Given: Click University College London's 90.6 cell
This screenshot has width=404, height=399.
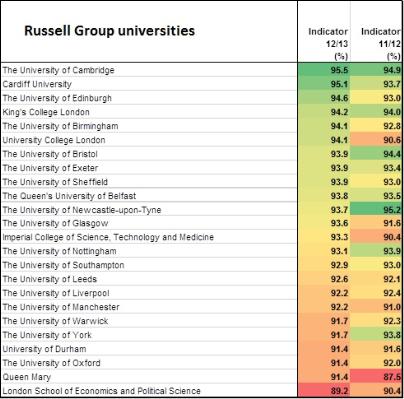Looking at the screenshot, I should coord(376,140).
